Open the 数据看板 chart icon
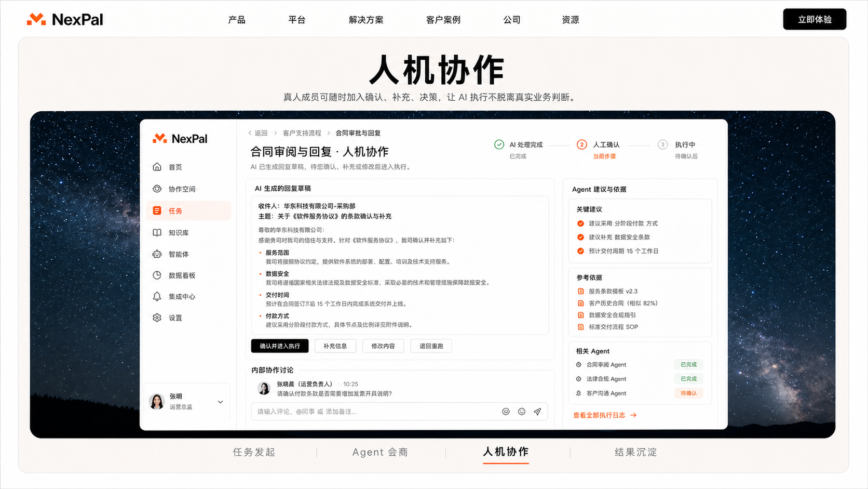The height and width of the screenshot is (489, 868). click(x=157, y=275)
